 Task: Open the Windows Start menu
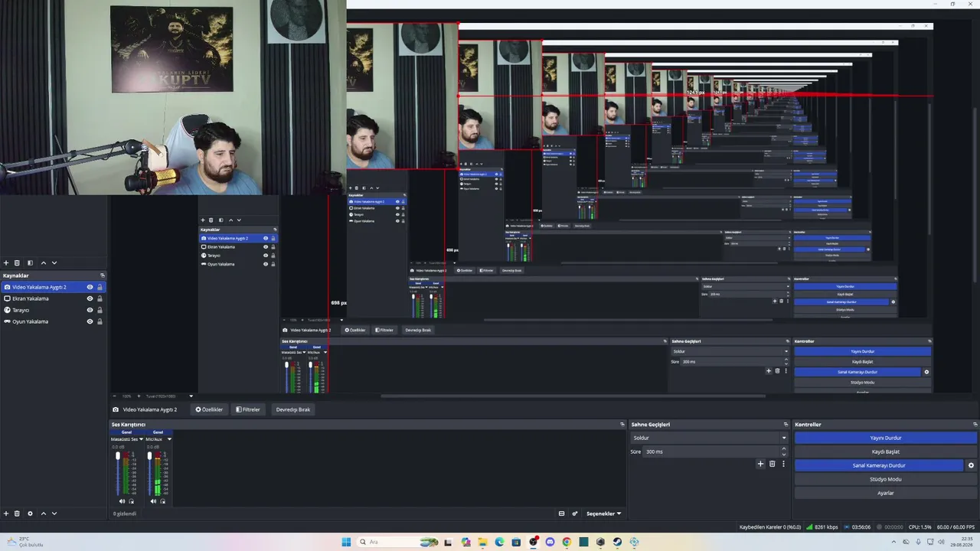coord(346,542)
